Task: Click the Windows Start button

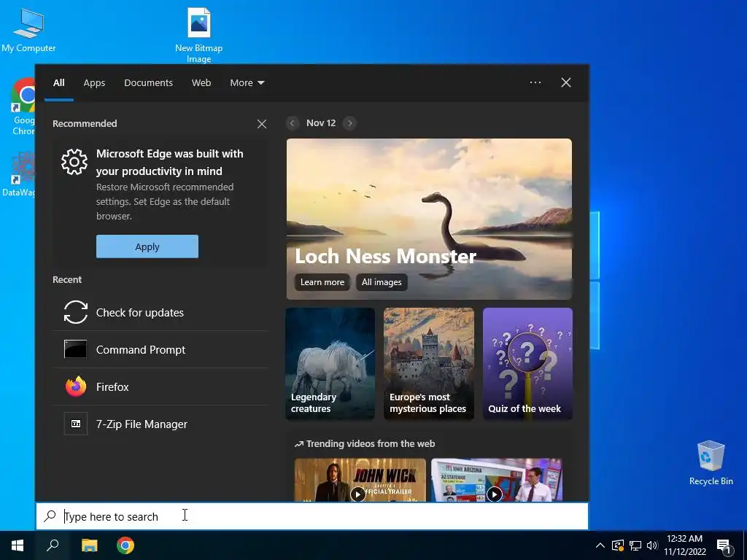Action: 18,545
